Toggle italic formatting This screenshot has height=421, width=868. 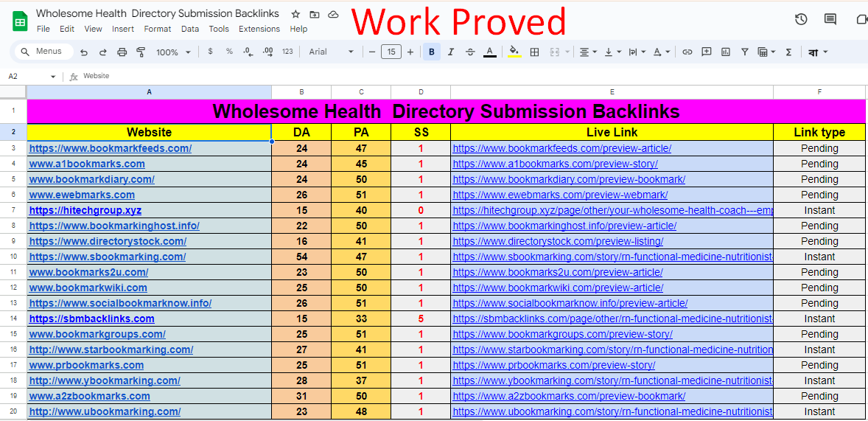[451, 52]
